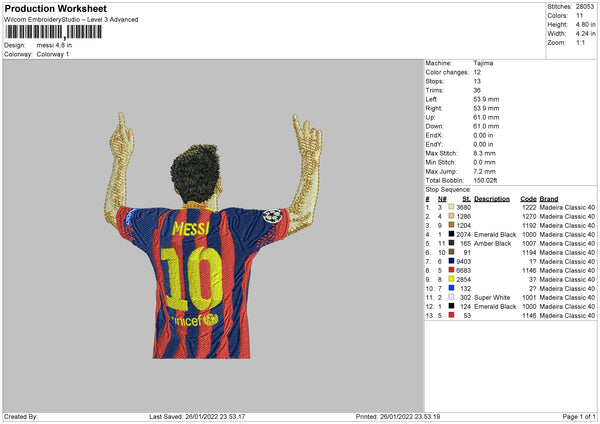
Task: Pick the dark brown swatch in row 6
Action: [452, 252]
